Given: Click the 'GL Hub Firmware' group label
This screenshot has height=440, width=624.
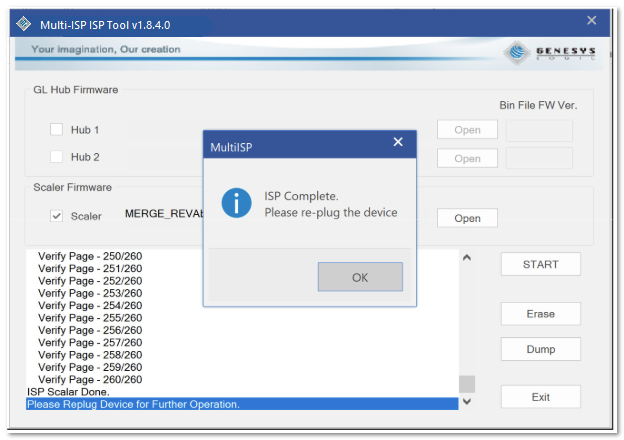Looking at the screenshot, I should click(x=76, y=90).
